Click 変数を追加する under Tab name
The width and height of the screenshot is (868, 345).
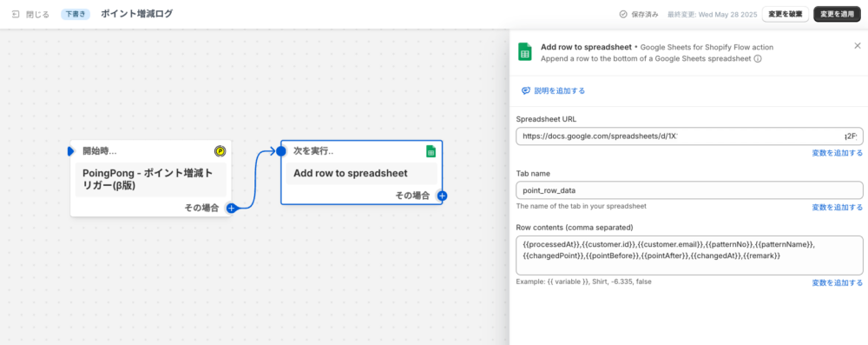[837, 208]
